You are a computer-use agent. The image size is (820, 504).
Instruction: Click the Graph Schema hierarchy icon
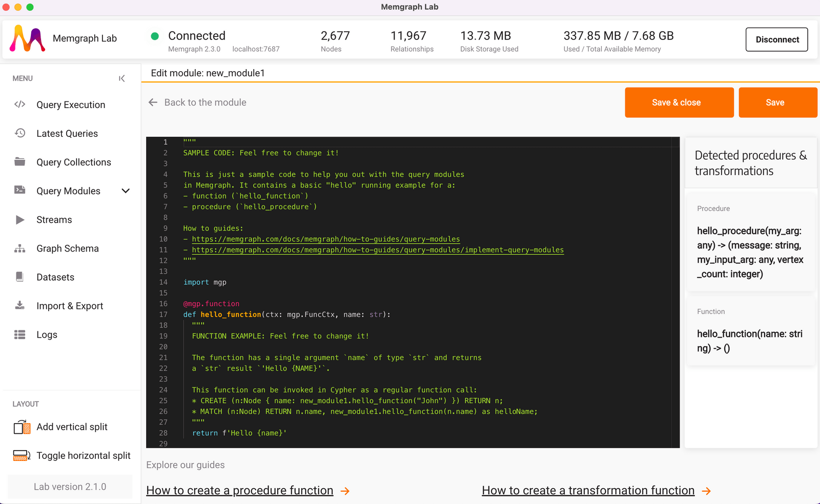coord(20,248)
